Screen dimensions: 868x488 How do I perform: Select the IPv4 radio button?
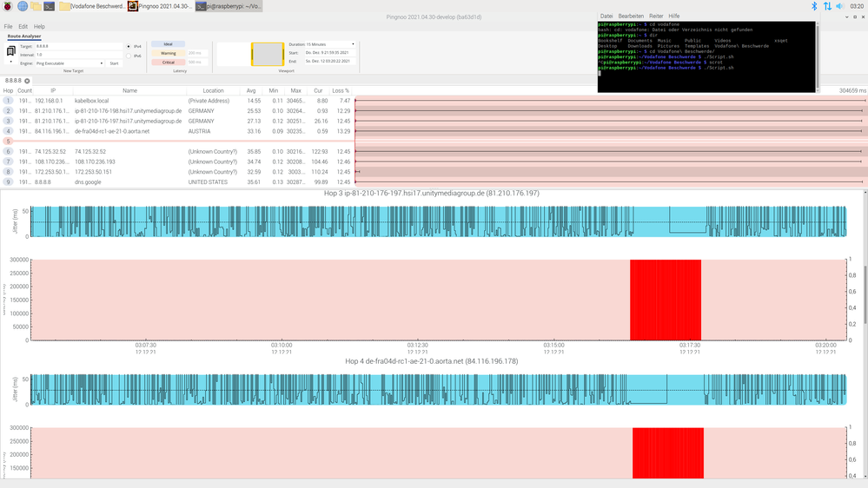129,46
